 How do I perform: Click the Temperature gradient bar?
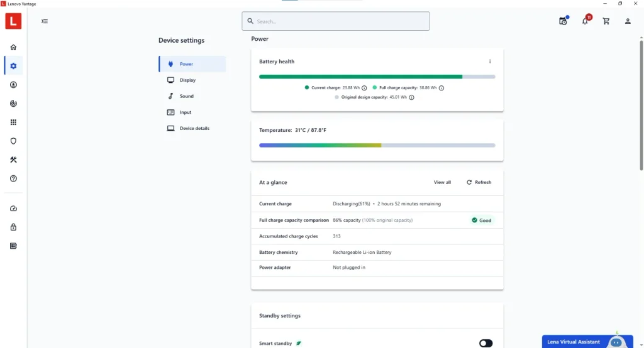[377, 145]
